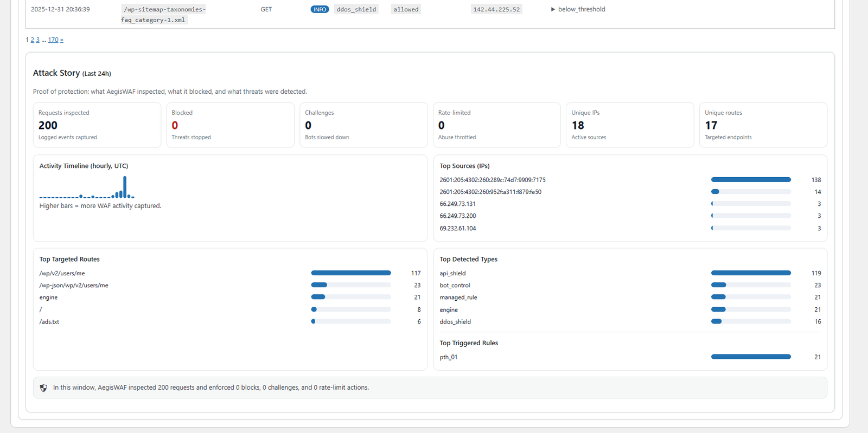Screen dimensions: 868x433
Task: Click the pth_01 triggered rule bar
Action: click(x=751, y=357)
